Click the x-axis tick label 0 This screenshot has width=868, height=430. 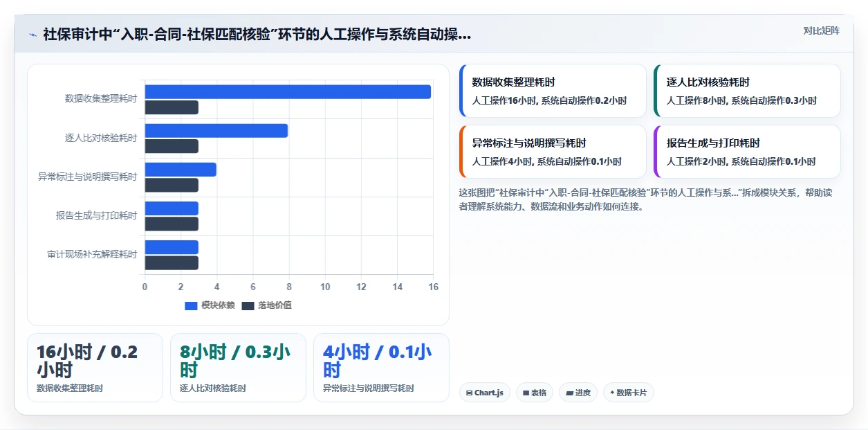tap(145, 287)
